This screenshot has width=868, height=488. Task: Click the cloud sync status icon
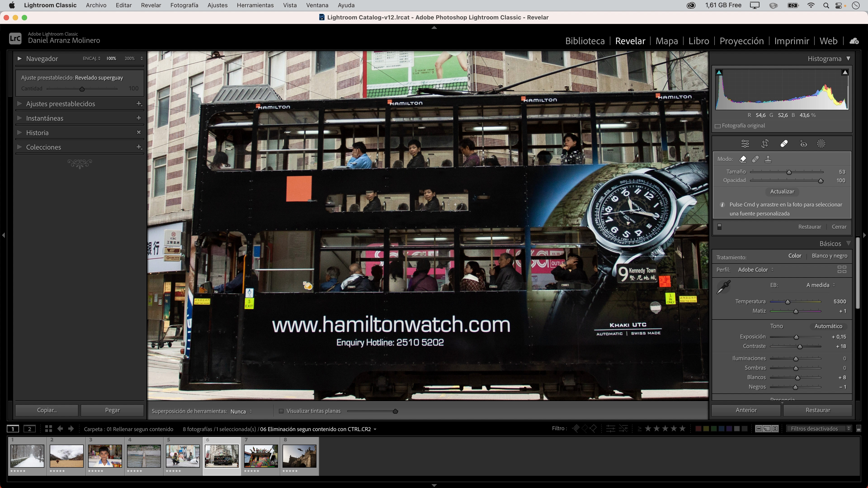pyautogui.click(x=854, y=41)
